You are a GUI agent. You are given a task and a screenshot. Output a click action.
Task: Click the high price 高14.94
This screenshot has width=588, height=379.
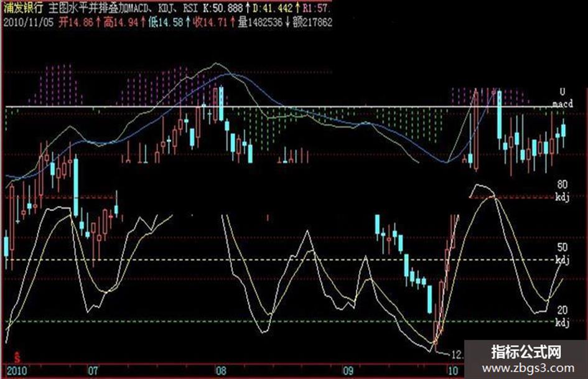pyautogui.click(x=121, y=22)
